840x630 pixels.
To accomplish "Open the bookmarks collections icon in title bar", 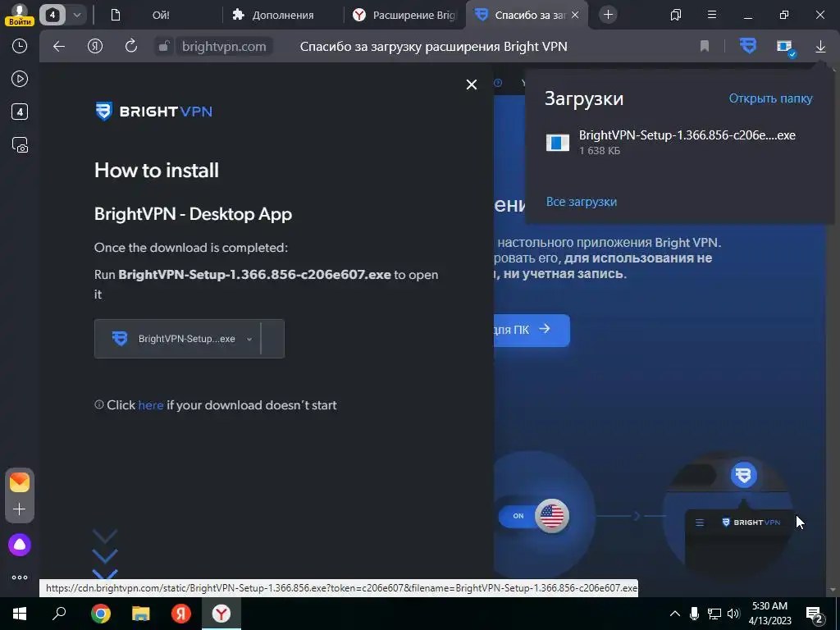I will tap(676, 15).
